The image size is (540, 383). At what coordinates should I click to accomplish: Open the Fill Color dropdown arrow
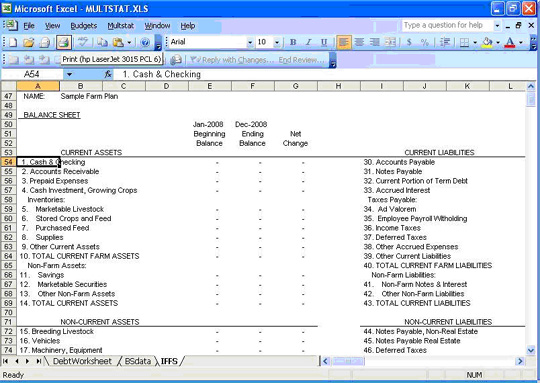click(498, 43)
